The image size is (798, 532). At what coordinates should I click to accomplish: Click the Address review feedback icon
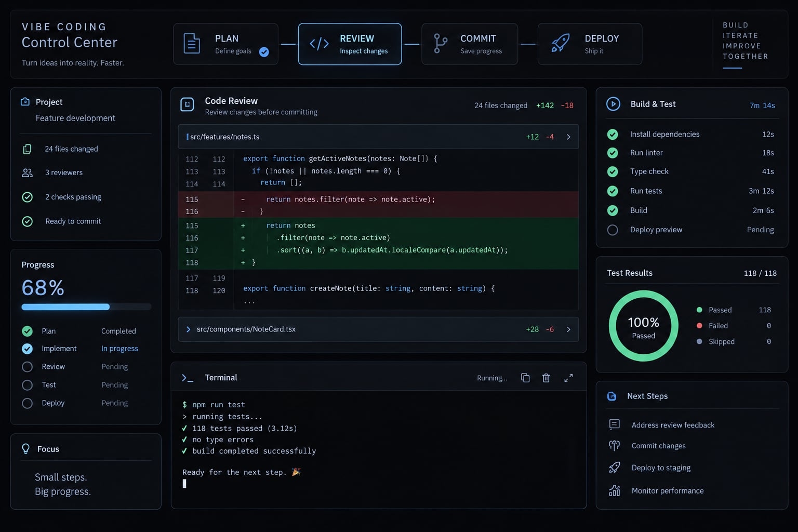614,424
